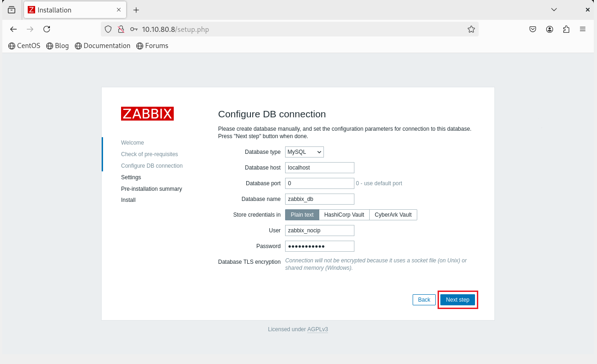Click the Configure DB connection step
The image size is (597, 364).
click(x=152, y=166)
